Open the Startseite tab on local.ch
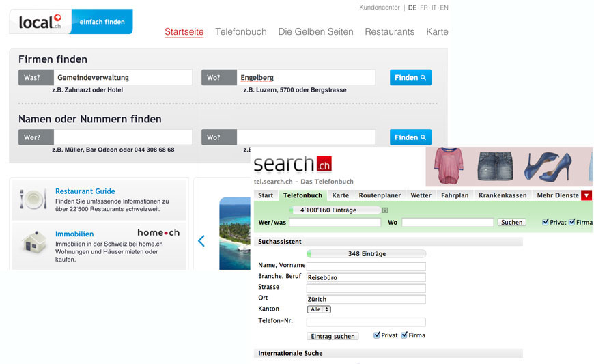594x364 pixels. (x=184, y=32)
